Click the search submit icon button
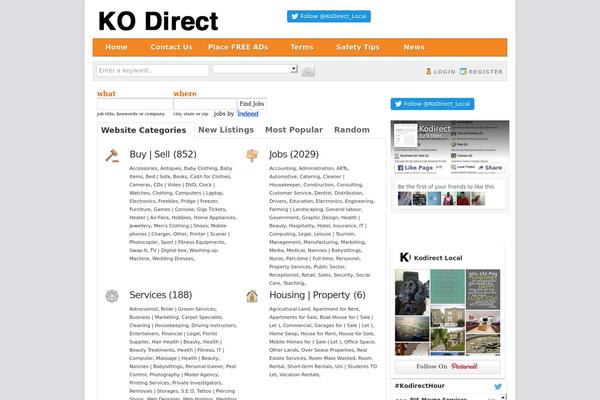Viewport: 600px width, 400px height. click(308, 71)
